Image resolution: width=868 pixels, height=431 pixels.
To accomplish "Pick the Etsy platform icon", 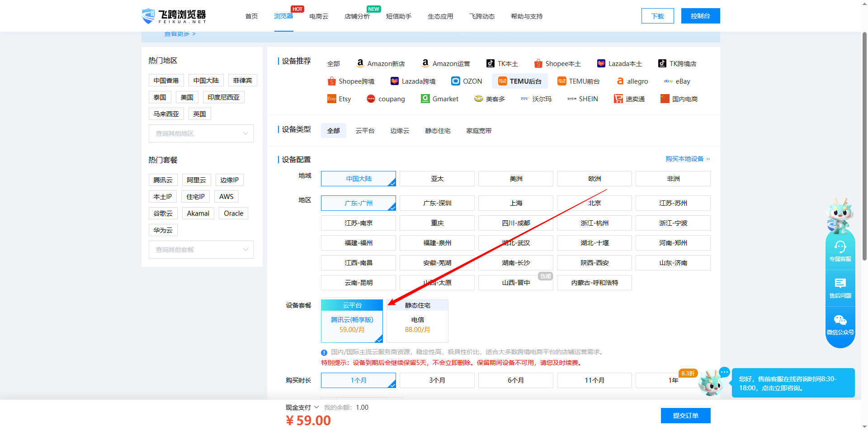I will 332,99.
